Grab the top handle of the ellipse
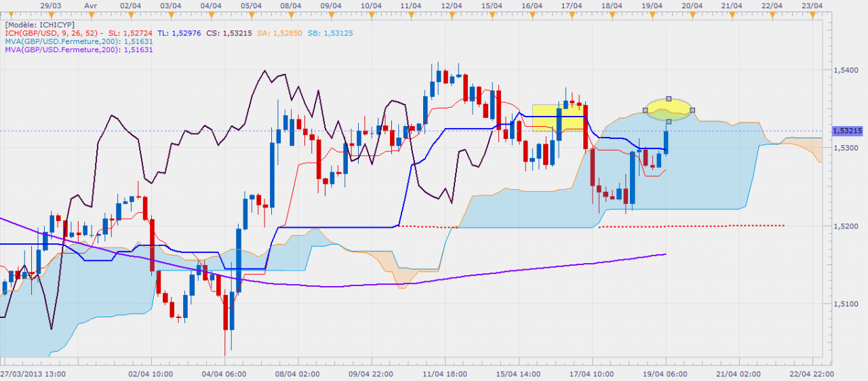The height and width of the screenshot is (381, 868). (x=669, y=98)
